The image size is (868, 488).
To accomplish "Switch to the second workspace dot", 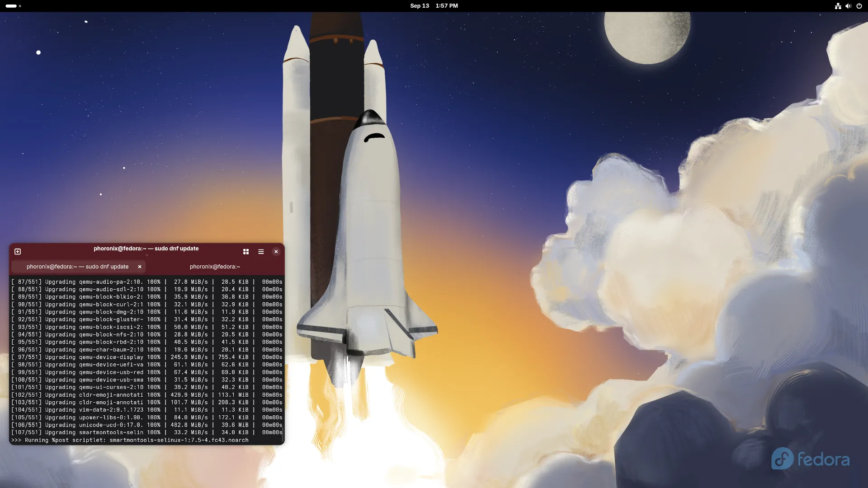I will coord(20,6).
